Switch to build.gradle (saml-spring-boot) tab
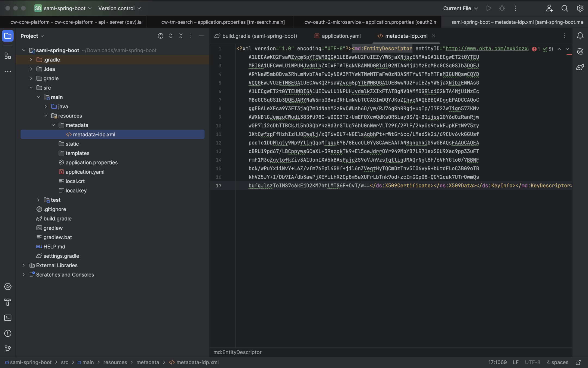The width and height of the screenshot is (588, 368). click(259, 36)
